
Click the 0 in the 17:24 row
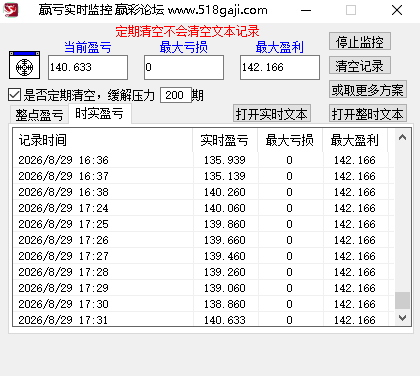coord(289,208)
